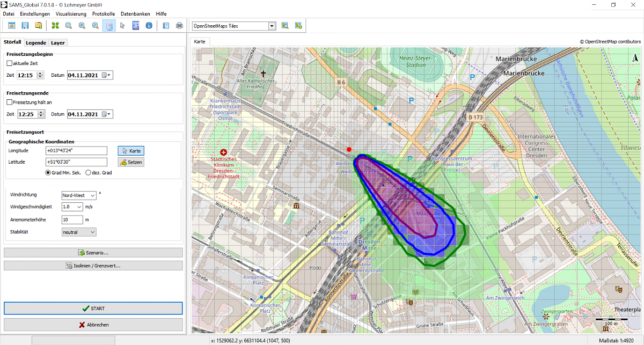Click the Longitude input field

77,151
